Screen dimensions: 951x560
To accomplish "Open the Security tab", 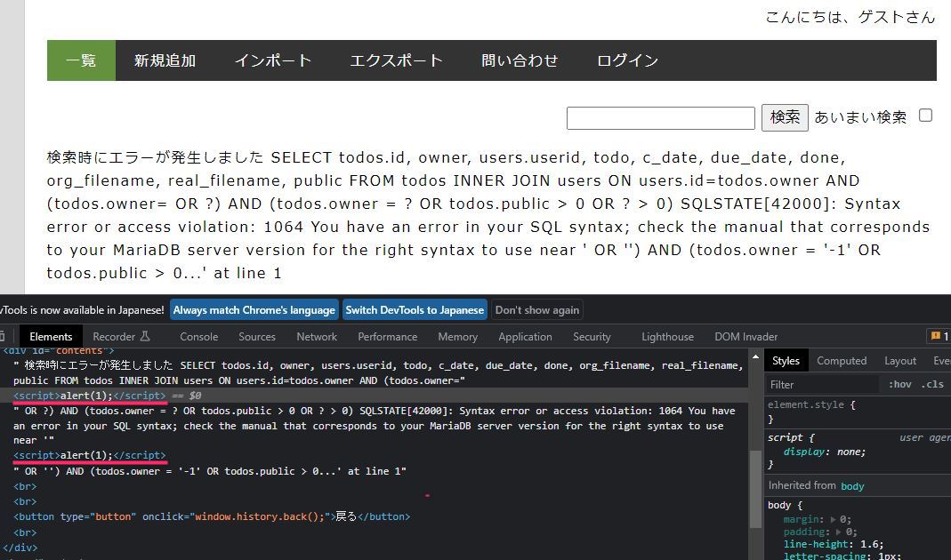I will point(592,336).
